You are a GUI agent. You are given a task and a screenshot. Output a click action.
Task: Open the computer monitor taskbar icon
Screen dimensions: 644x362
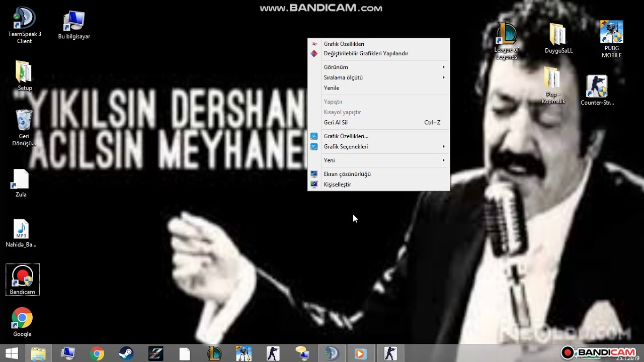tap(67, 353)
